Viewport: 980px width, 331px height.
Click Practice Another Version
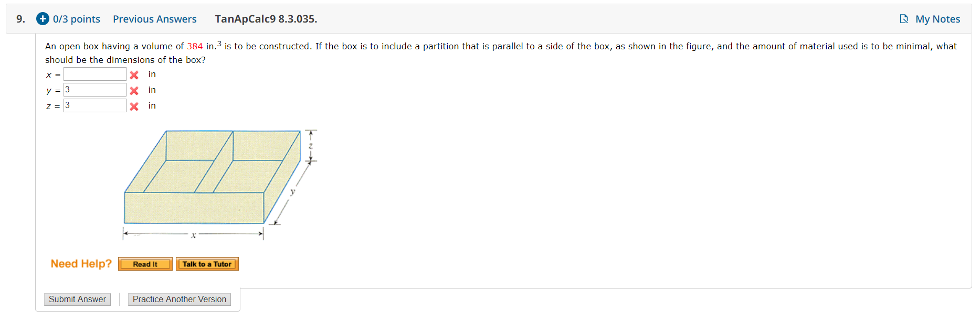point(179,299)
